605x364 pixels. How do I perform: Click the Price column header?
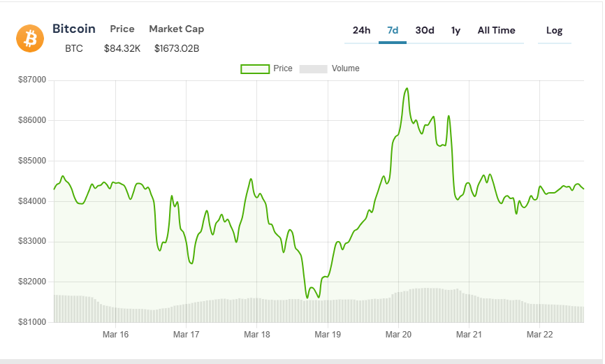click(x=122, y=29)
